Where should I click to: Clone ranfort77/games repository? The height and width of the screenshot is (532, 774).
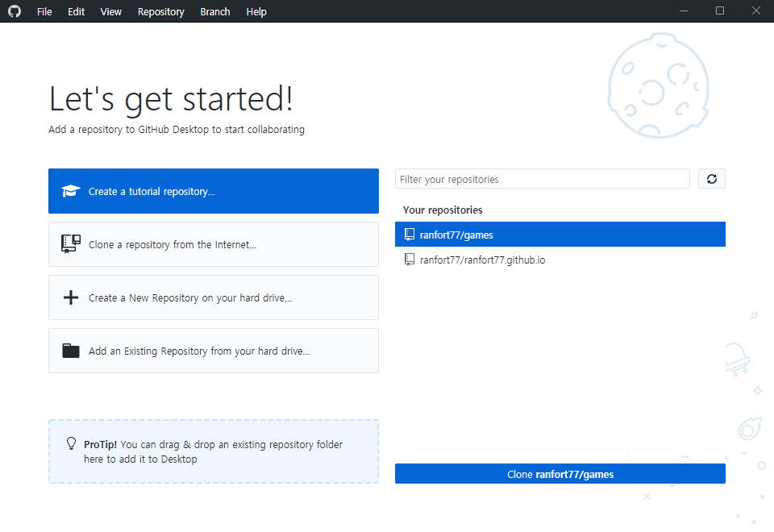point(560,474)
